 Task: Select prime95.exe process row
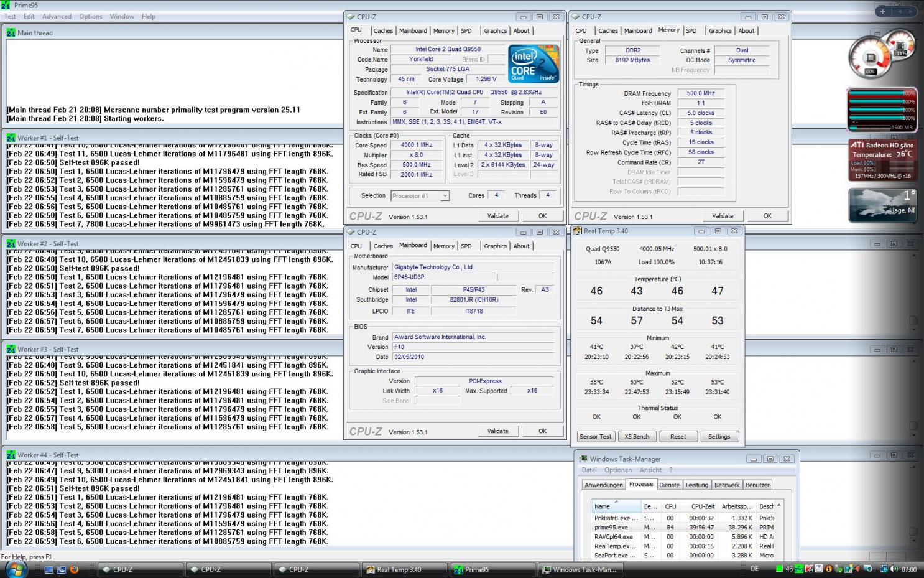tap(683, 527)
